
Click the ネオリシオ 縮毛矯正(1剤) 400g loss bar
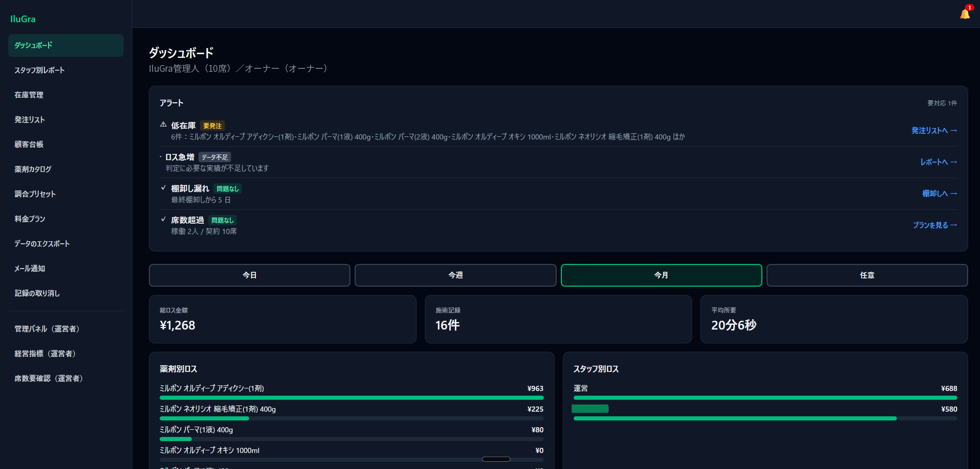[351, 418]
